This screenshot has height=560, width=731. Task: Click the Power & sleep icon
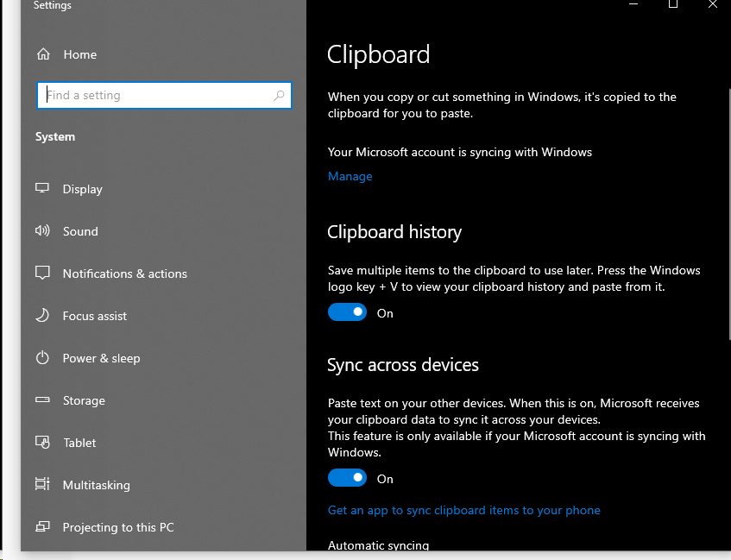click(x=42, y=357)
